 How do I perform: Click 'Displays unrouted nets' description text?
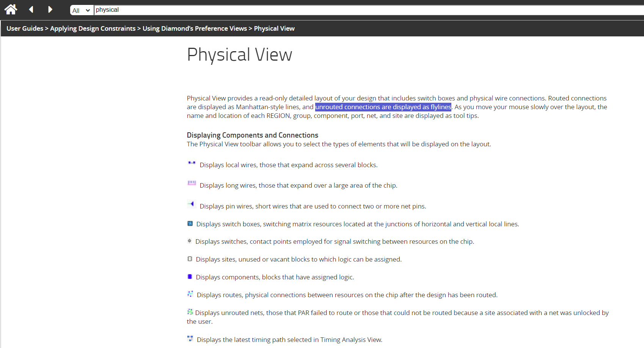pyautogui.click(x=398, y=317)
